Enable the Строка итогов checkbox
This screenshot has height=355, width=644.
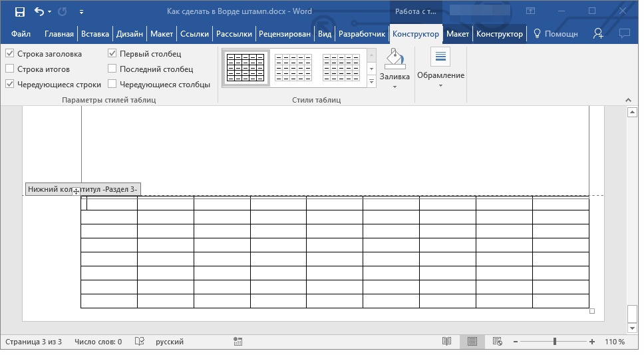click(10, 69)
